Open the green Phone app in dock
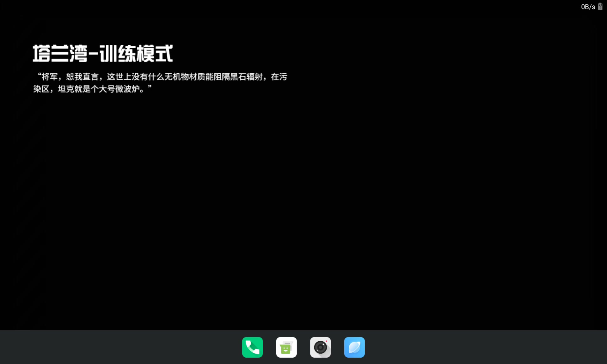The image size is (607, 364). pyautogui.click(x=252, y=347)
